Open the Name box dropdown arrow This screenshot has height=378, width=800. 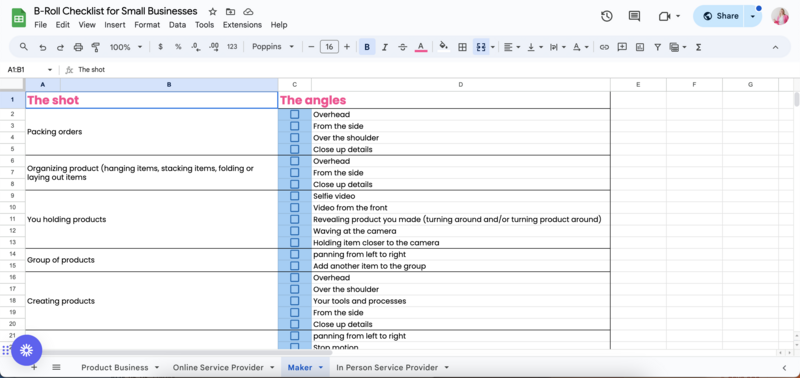(50, 70)
